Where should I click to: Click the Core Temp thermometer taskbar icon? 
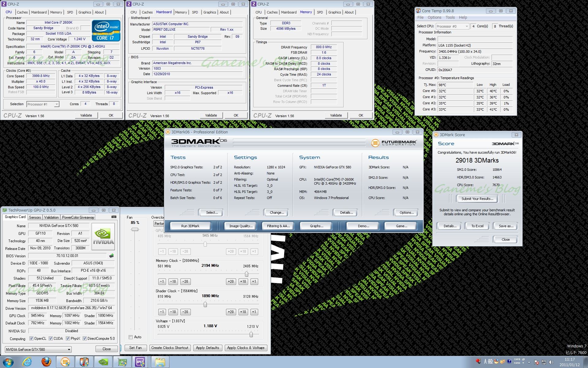click(x=84, y=362)
